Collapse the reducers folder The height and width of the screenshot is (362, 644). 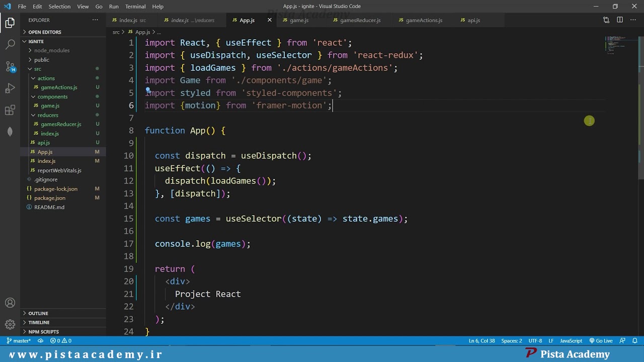click(48, 115)
